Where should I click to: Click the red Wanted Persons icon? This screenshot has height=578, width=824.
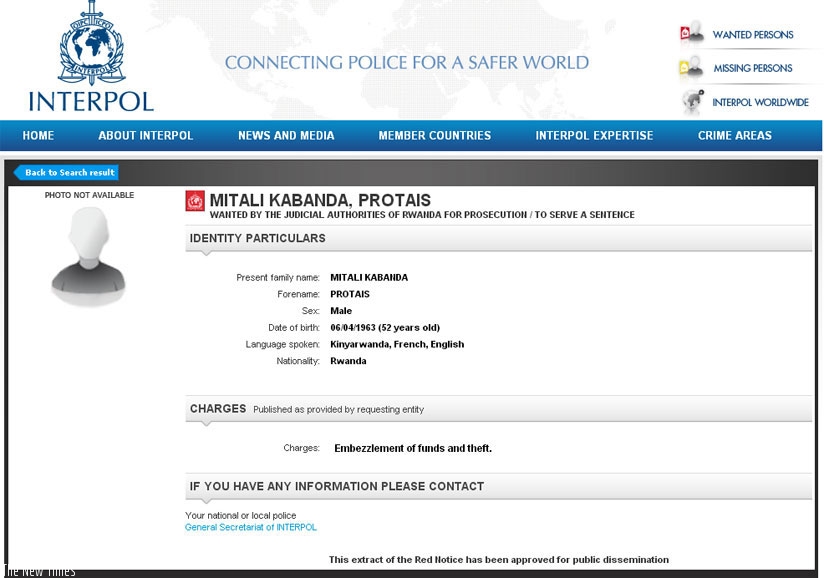coord(686,30)
